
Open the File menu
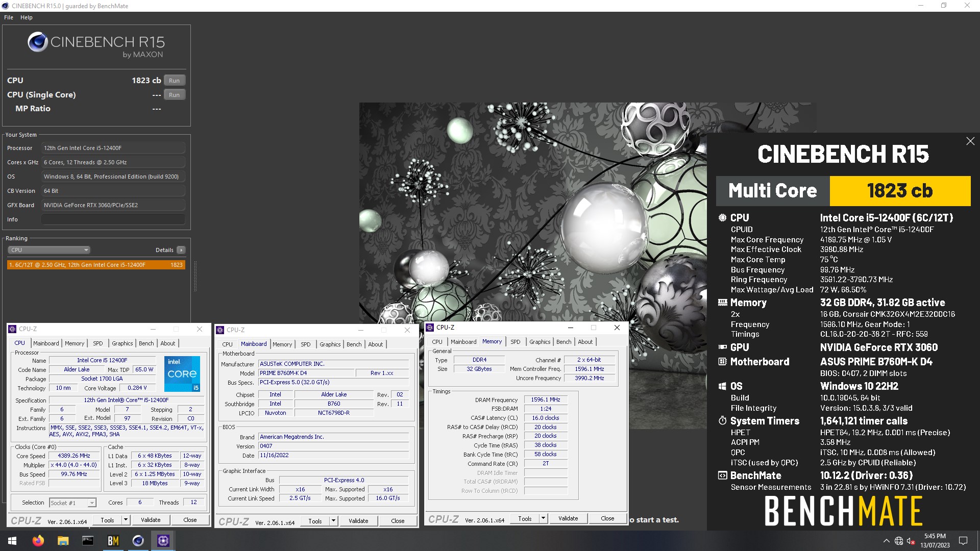(x=9, y=17)
